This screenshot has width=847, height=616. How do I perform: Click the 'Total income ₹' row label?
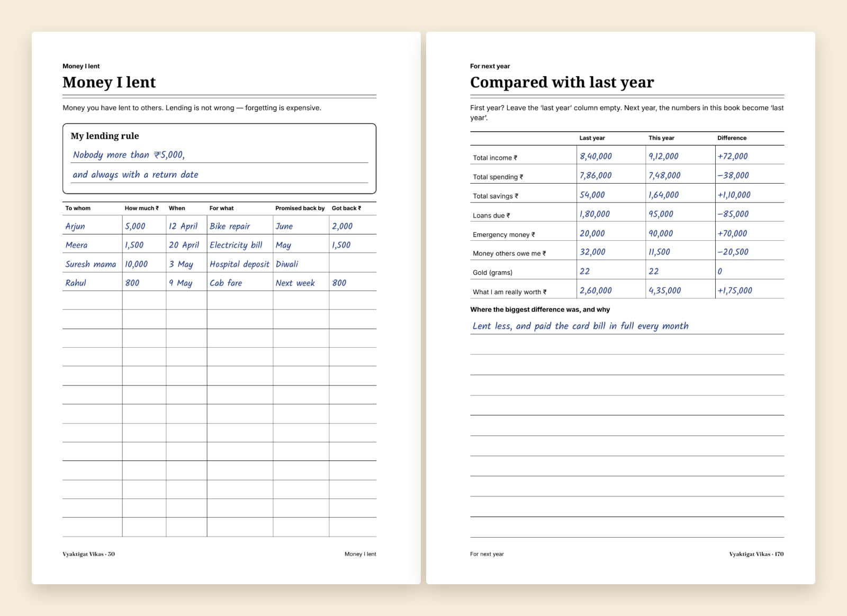coord(495,158)
